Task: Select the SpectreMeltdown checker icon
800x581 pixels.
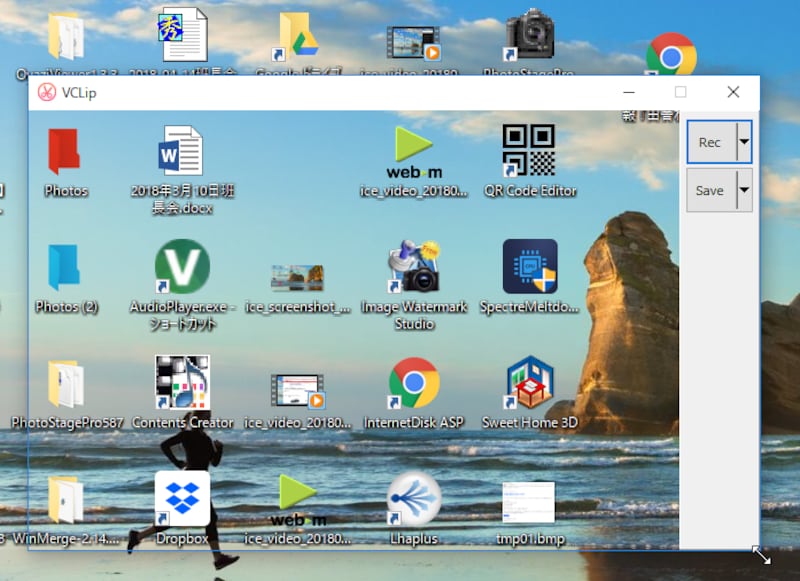Action: point(530,266)
